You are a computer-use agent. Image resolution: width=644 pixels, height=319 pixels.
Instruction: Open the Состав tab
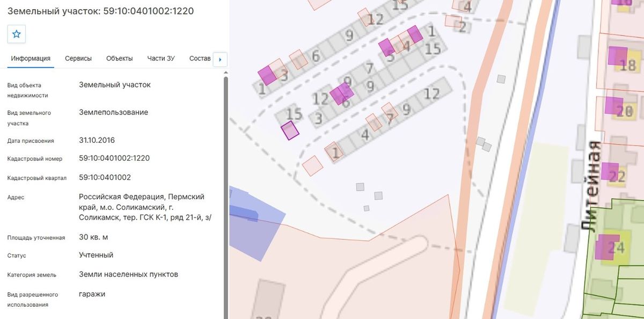coord(200,59)
